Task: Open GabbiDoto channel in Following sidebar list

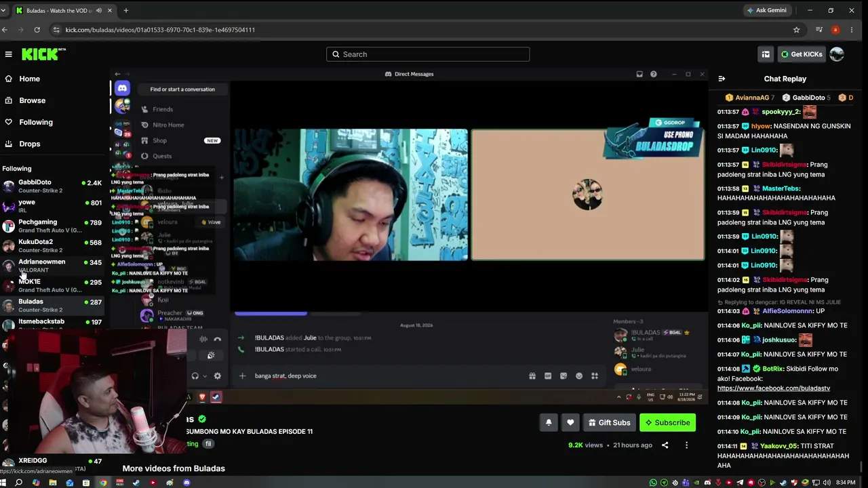Action: coord(53,186)
